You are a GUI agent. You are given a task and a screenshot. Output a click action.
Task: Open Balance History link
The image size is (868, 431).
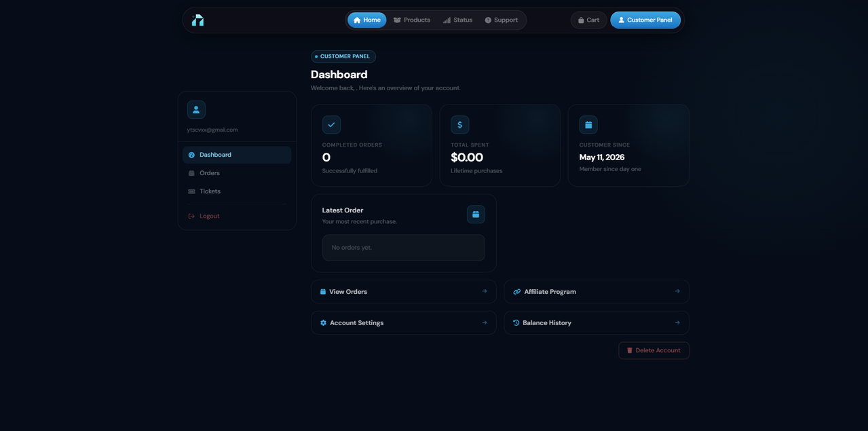(597, 323)
